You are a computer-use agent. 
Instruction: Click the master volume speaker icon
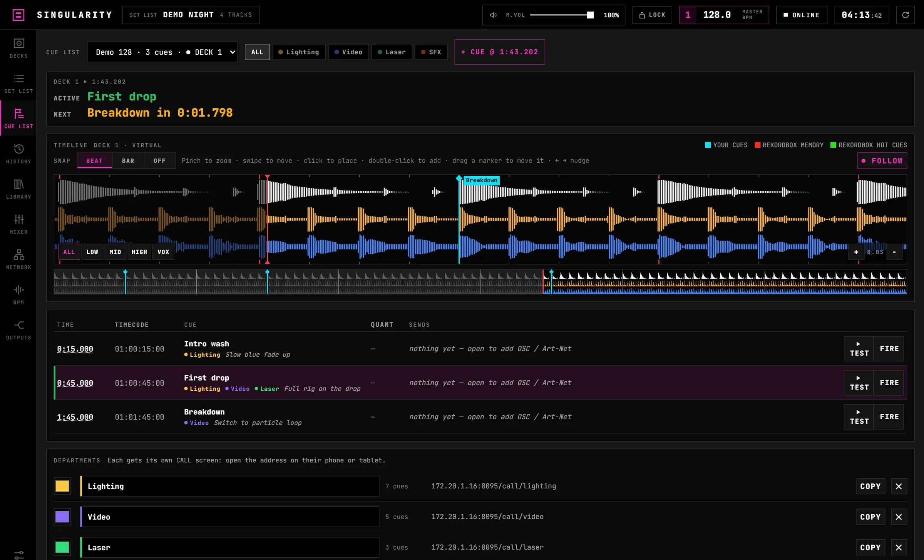point(493,15)
